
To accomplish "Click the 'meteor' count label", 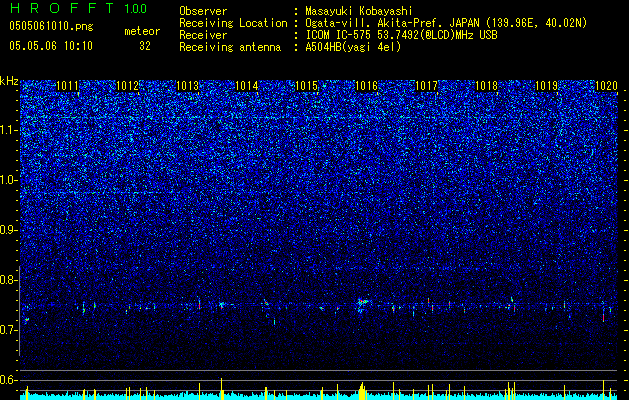I will [142, 31].
